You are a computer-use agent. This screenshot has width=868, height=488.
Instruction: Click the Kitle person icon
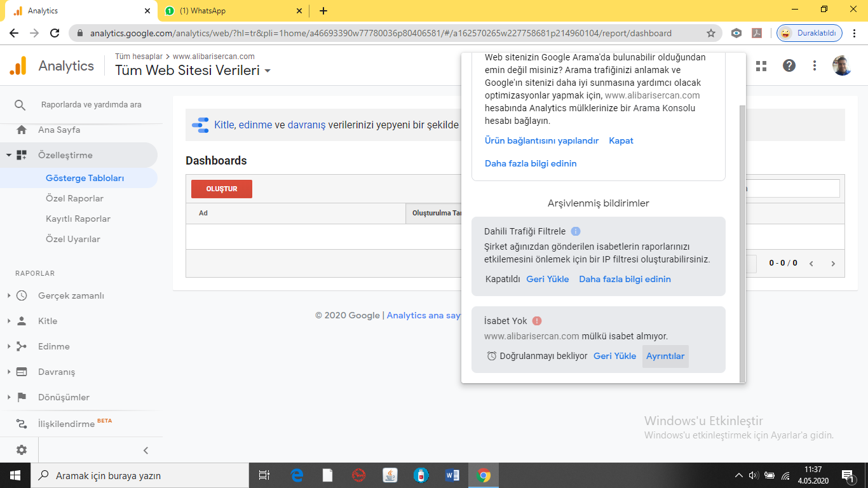coord(22,321)
